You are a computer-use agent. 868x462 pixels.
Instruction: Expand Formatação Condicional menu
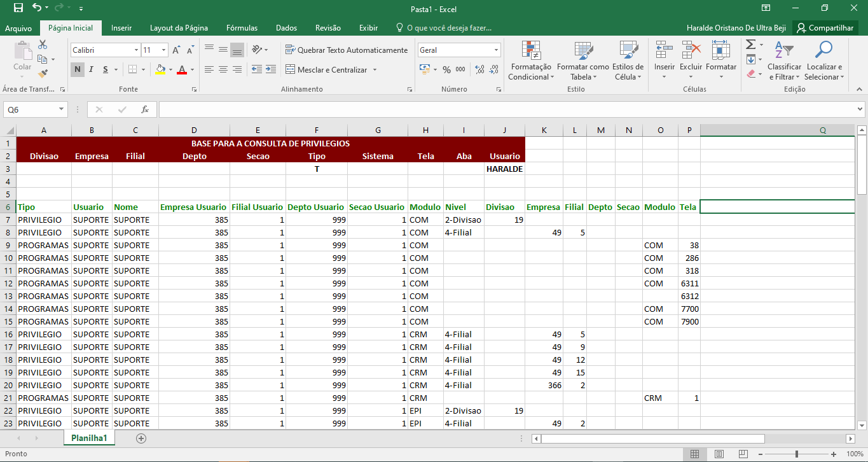(531, 61)
